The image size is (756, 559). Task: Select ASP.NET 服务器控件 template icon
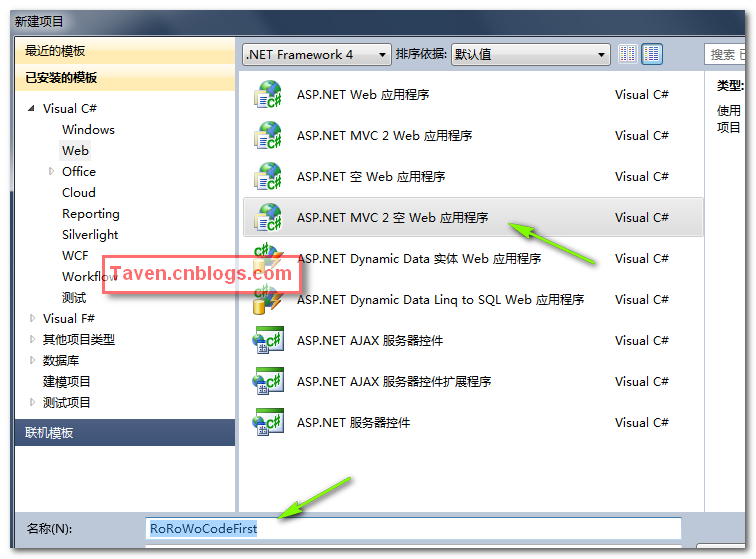click(268, 423)
